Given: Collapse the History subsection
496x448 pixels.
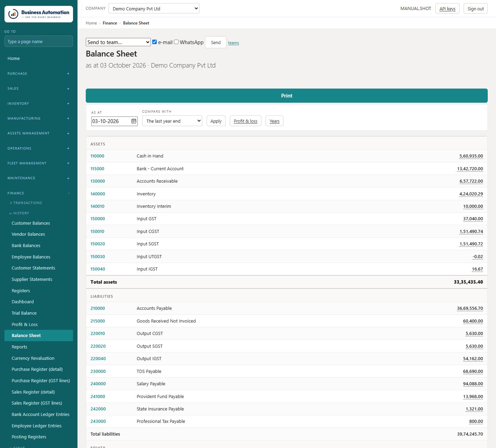Looking at the screenshot, I should pyautogui.click(x=19, y=213).
